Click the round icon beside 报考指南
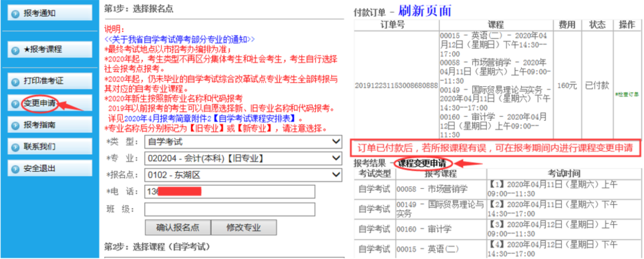 [x=15, y=125]
